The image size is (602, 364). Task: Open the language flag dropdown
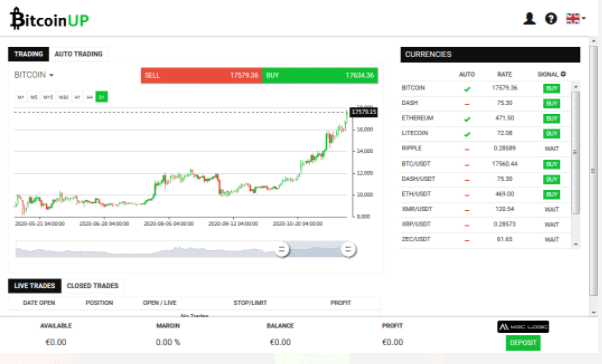point(576,18)
